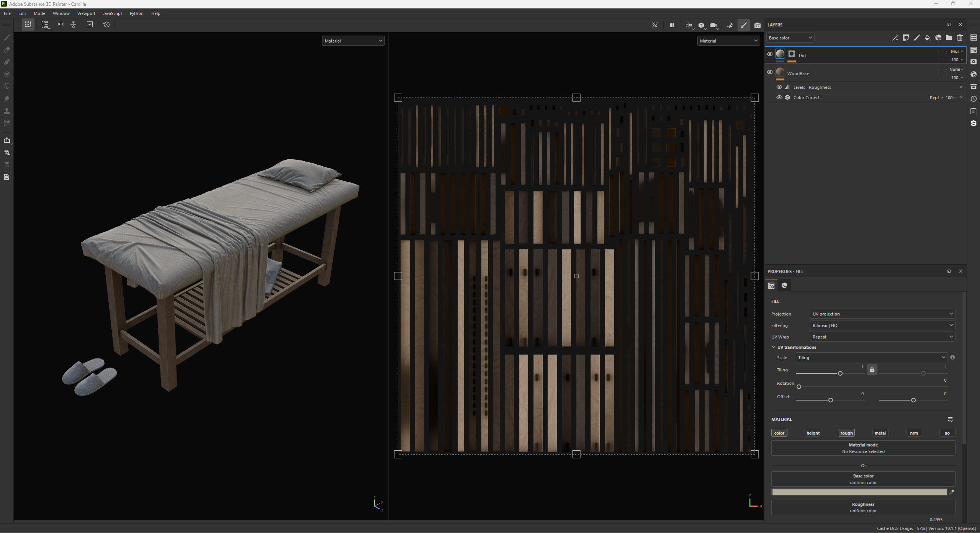Open the Python menu
The image size is (980, 533).
tap(136, 13)
